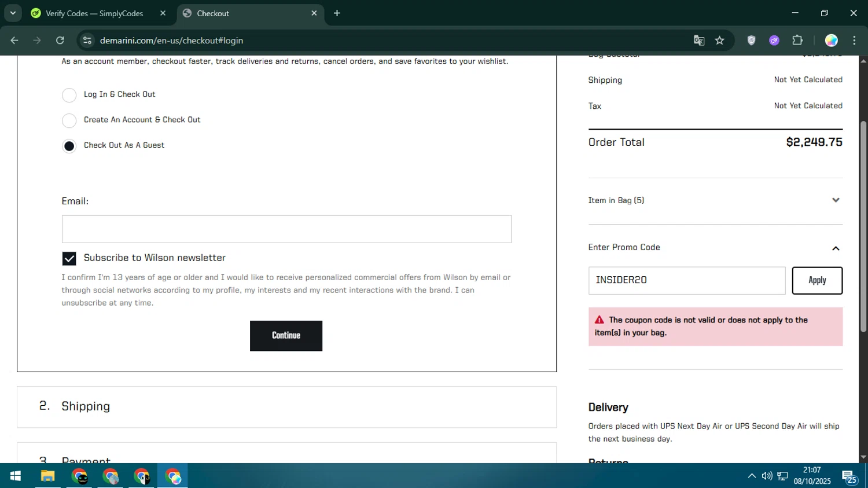Open the notification center icon
The width and height of the screenshot is (868, 488).
[849, 476]
